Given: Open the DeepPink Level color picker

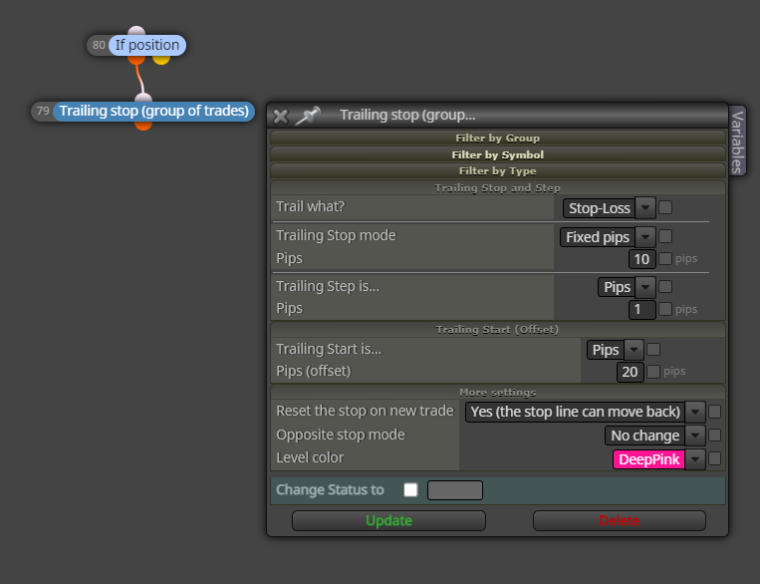Looking at the screenshot, I should [x=659, y=459].
